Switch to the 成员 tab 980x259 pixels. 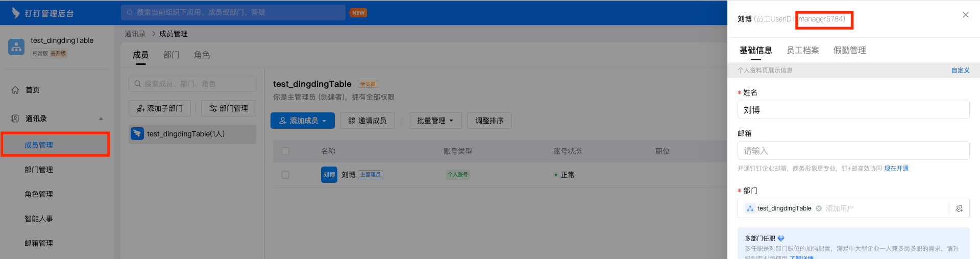pos(140,55)
